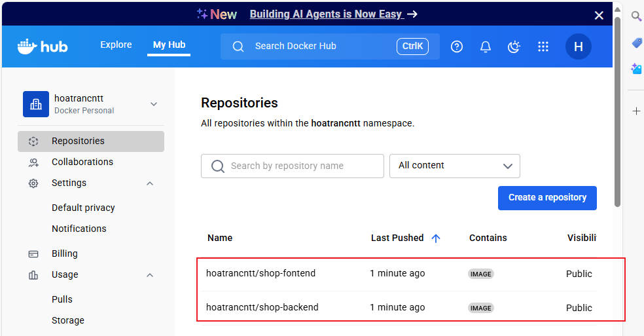Screen dimensions: 644x336
Task: Sort by the Last Pushed column arrow
Action: coord(436,238)
